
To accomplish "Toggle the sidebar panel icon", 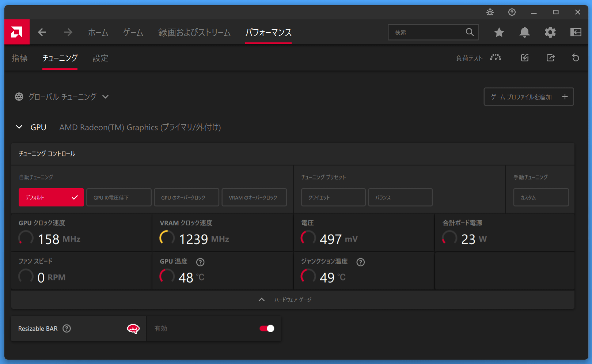I will click(576, 32).
